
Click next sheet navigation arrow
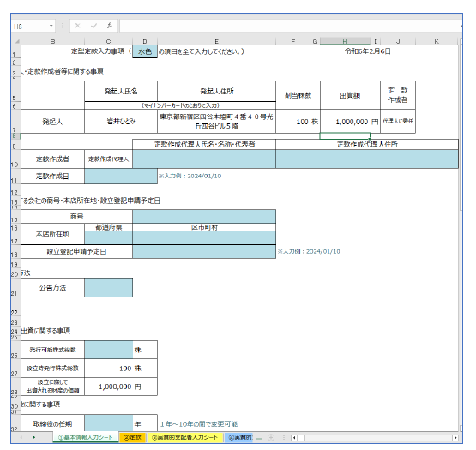click(x=33, y=437)
